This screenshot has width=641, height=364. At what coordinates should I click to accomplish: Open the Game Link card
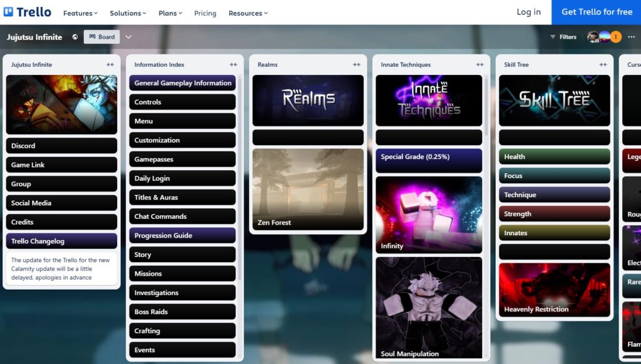tap(62, 164)
